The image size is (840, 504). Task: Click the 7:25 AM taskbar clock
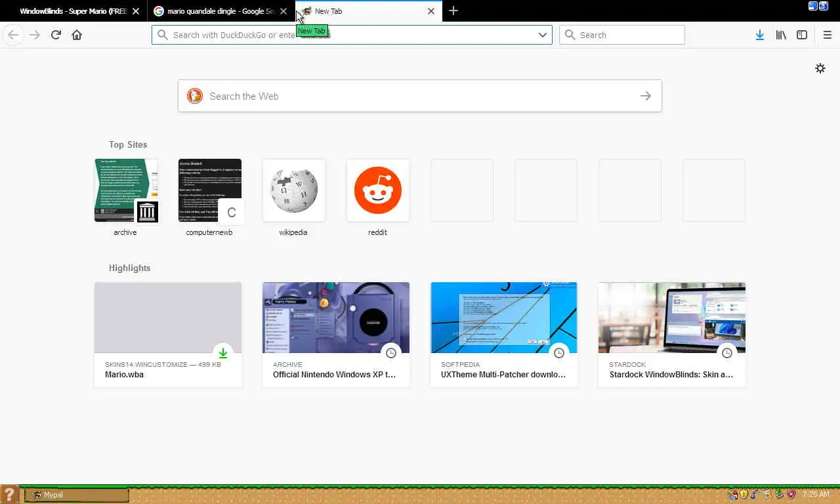tap(816, 495)
